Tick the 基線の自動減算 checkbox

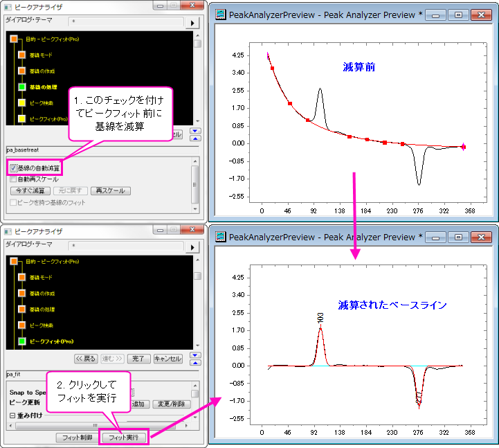pos(13,168)
